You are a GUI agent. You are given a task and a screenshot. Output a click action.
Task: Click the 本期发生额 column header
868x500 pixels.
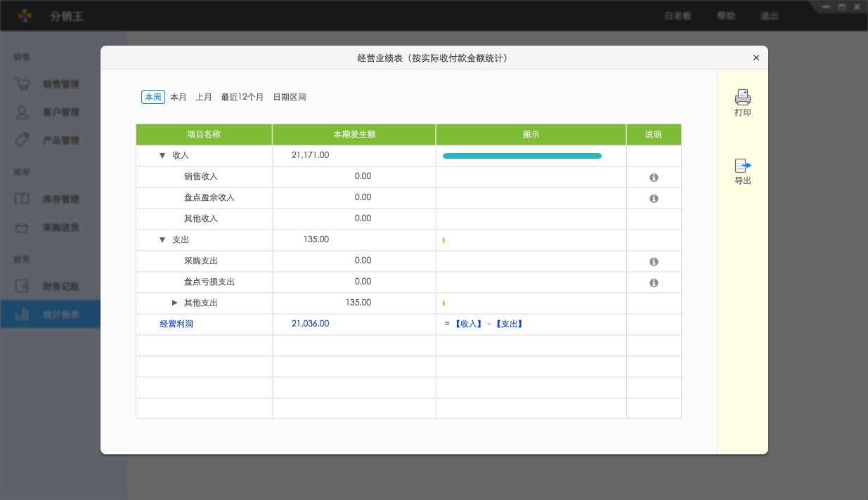(354, 135)
